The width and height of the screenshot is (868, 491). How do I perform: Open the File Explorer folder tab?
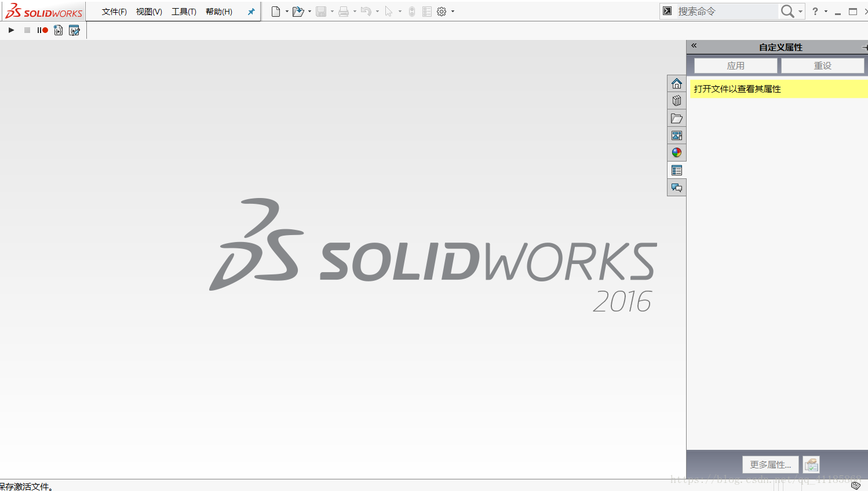(677, 118)
